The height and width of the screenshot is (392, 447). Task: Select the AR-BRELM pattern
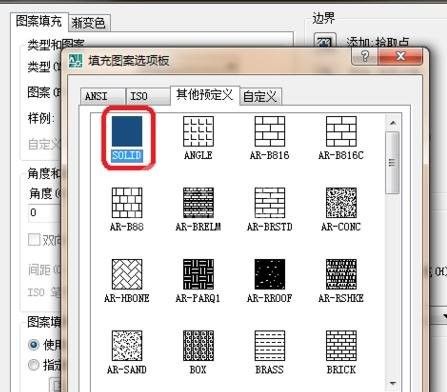tap(198, 203)
